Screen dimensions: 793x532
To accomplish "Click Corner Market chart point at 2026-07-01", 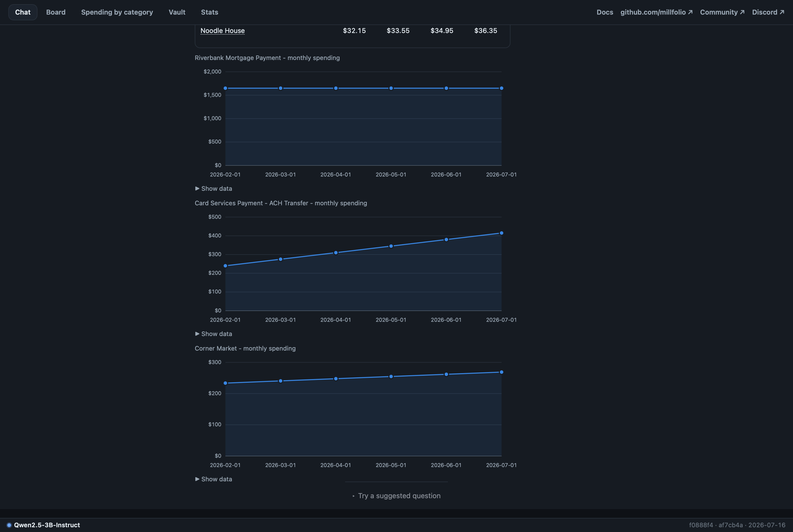I will [x=502, y=372].
